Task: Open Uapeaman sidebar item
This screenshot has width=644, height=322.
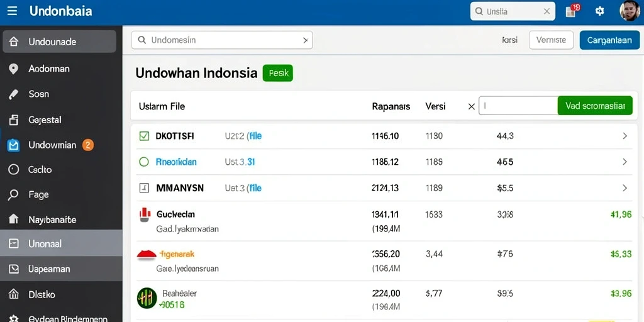Action: [61, 269]
